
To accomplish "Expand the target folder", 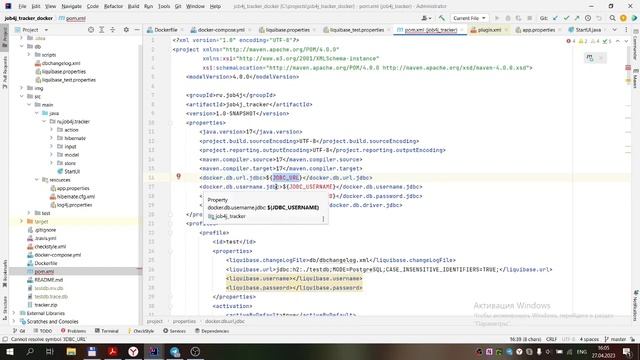I will 22,221.
